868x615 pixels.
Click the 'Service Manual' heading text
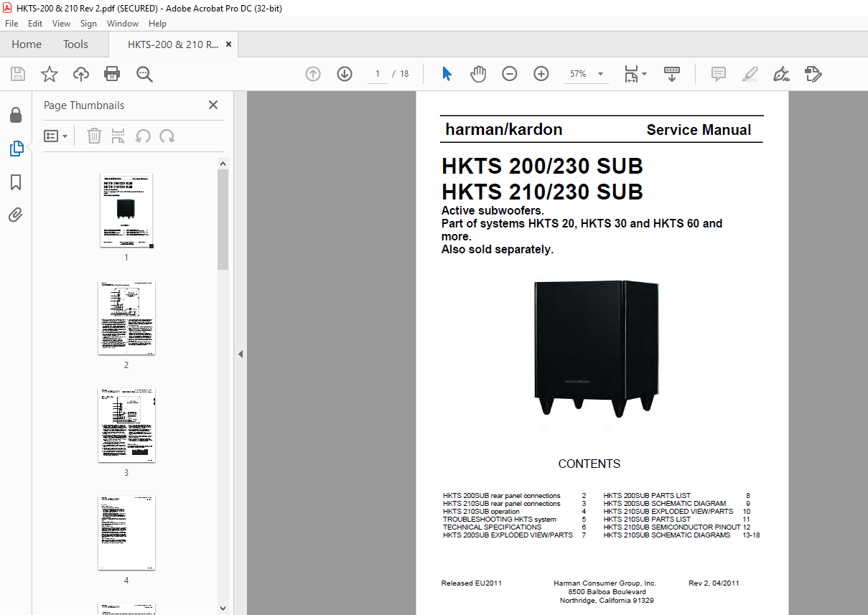[x=699, y=130]
